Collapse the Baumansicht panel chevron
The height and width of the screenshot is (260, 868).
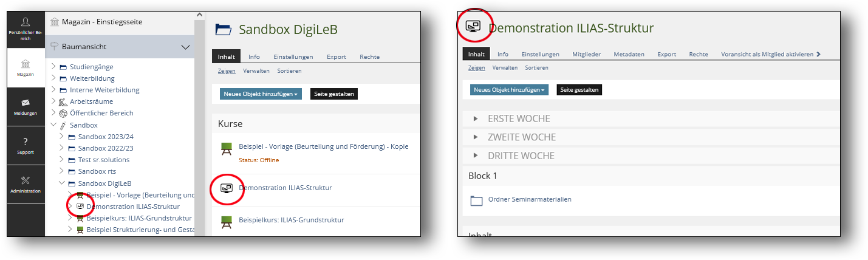point(186,47)
